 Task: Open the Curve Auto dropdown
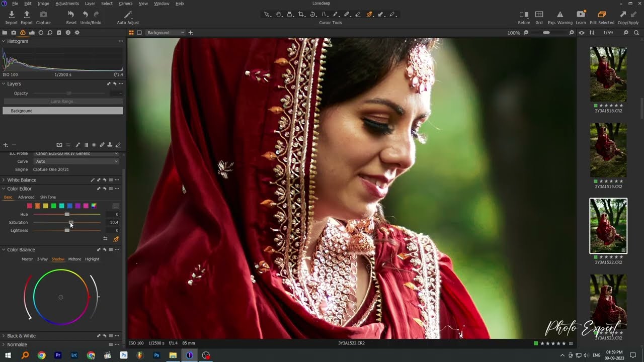tap(76, 161)
